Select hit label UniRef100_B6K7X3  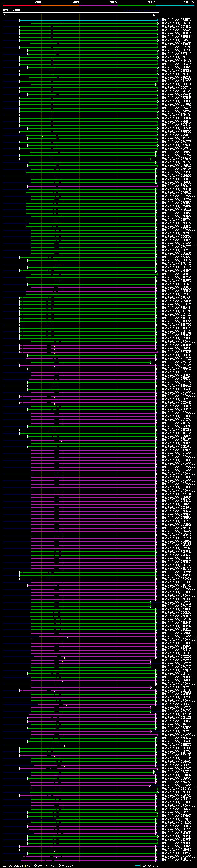coord(177,829)
